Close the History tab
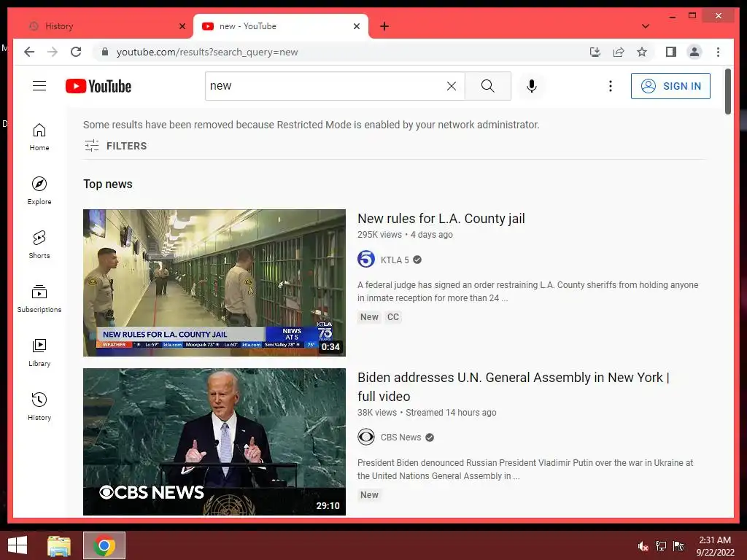 (x=182, y=26)
